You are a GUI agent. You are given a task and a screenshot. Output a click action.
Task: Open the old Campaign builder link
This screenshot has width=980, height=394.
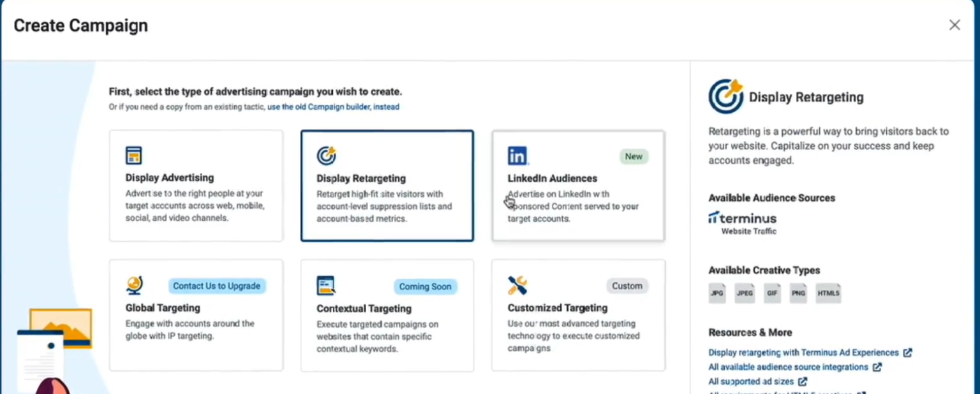(333, 107)
